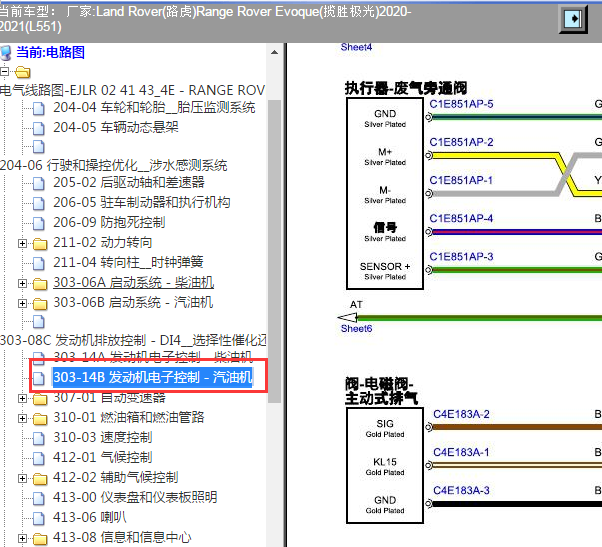Click connector label C4E183A-2
This screenshot has height=547, width=602.
[x=461, y=414]
